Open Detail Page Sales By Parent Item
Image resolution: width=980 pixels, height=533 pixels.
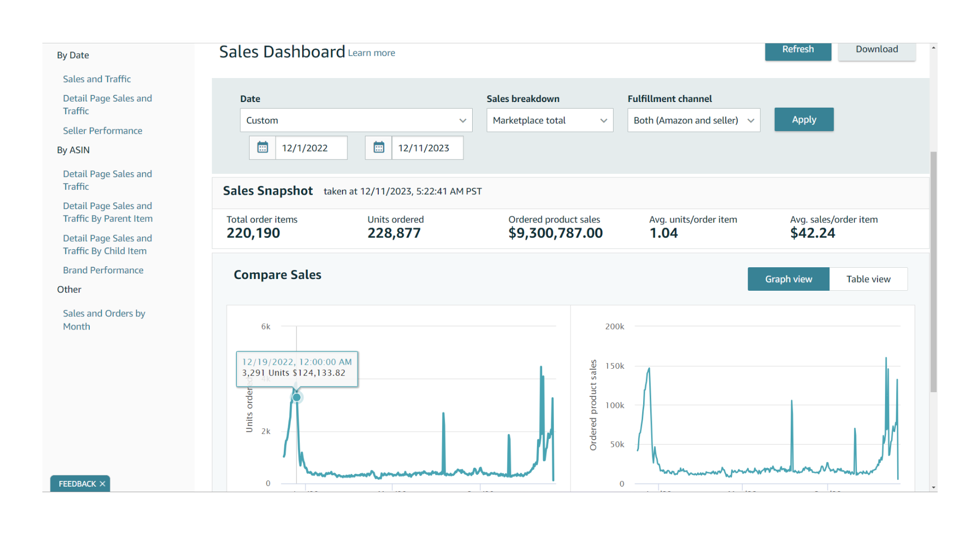pyautogui.click(x=108, y=212)
